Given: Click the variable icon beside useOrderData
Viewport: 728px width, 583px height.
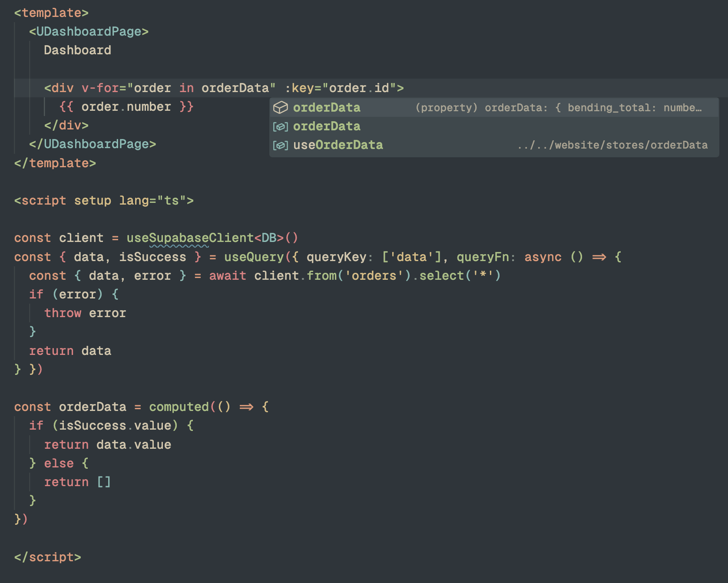Looking at the screenshot, I should (x=281, y=145).
